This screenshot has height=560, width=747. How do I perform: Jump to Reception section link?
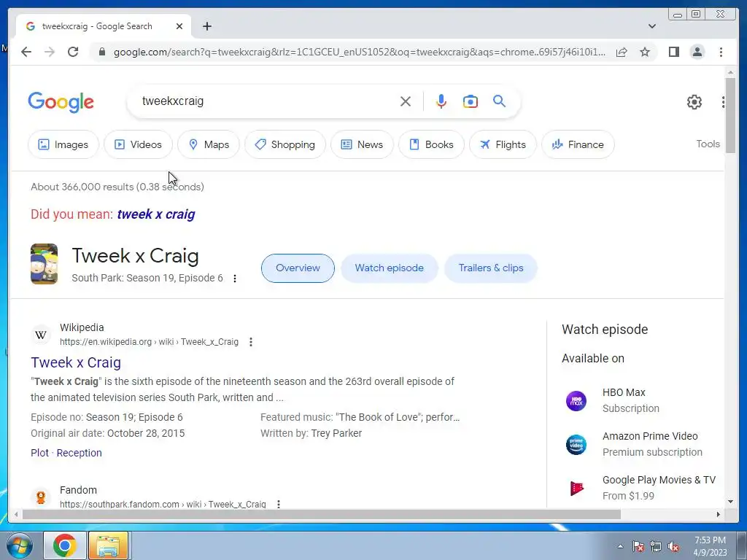point(79,453)
